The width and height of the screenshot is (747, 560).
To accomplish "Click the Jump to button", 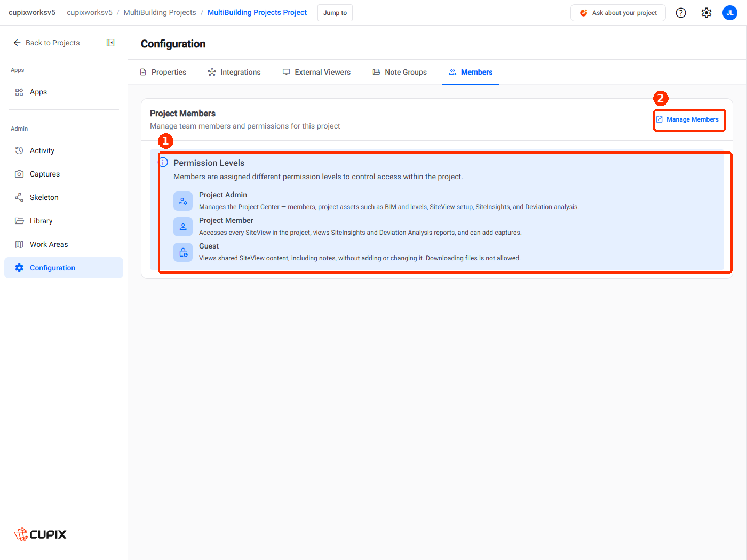I will [335, 13].
